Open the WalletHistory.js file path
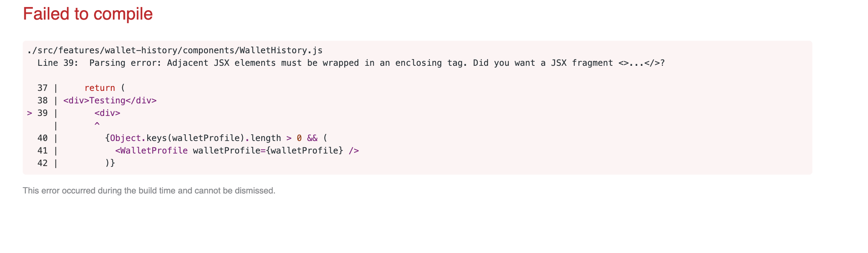The image size is (868, 253). pyautogui.click(x=175, y=51)
